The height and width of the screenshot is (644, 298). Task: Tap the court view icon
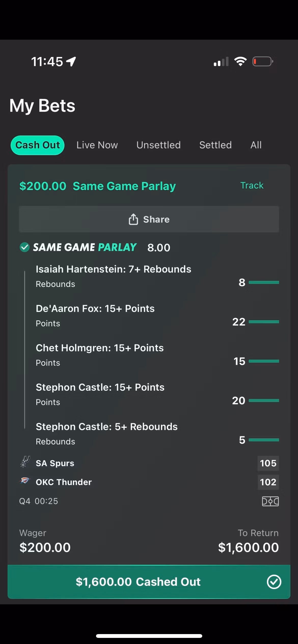point(270,501)
